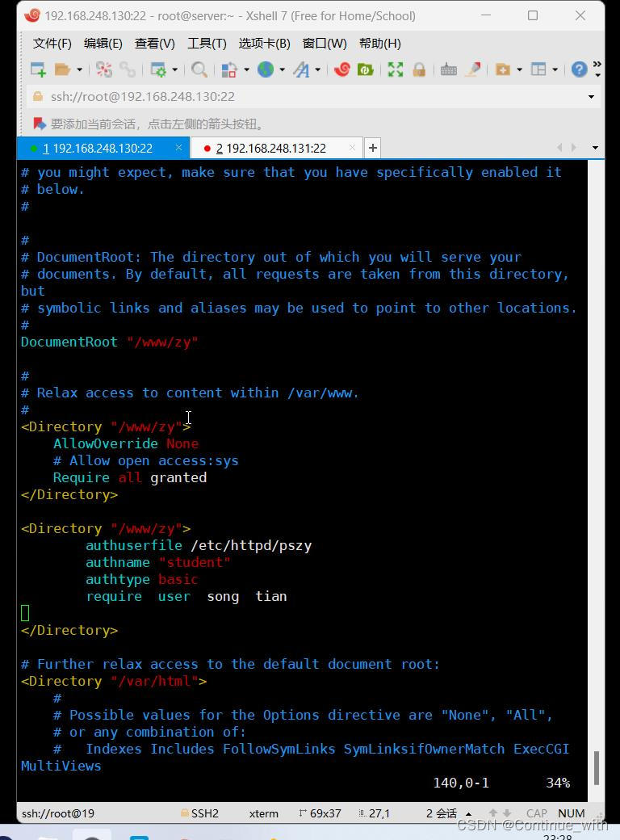The height and width of the screenshot is (840, 620).
Task: Add a new tab with plus button
Action: coord(373,148)
